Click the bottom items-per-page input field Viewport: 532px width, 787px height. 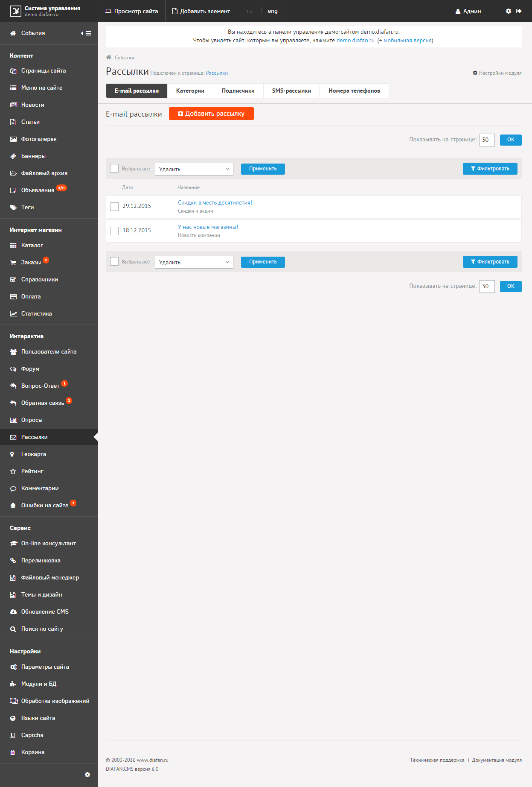pos(487,287)
